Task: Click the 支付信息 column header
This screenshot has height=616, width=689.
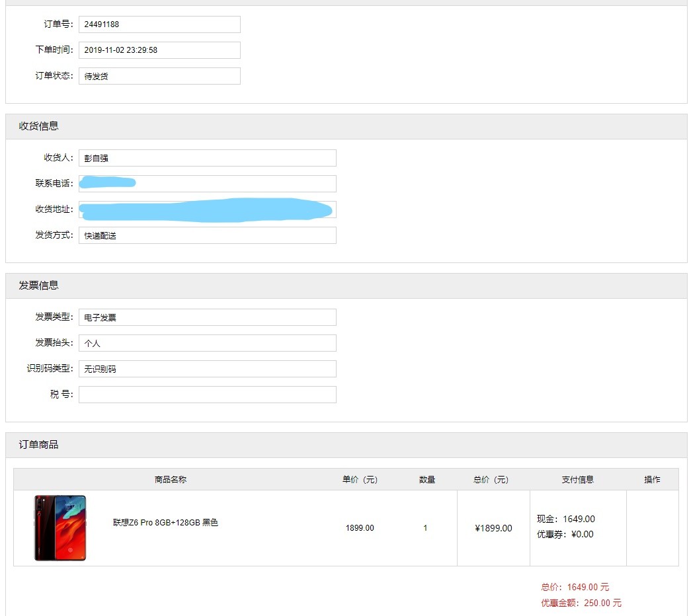Action: click(578, 479)
